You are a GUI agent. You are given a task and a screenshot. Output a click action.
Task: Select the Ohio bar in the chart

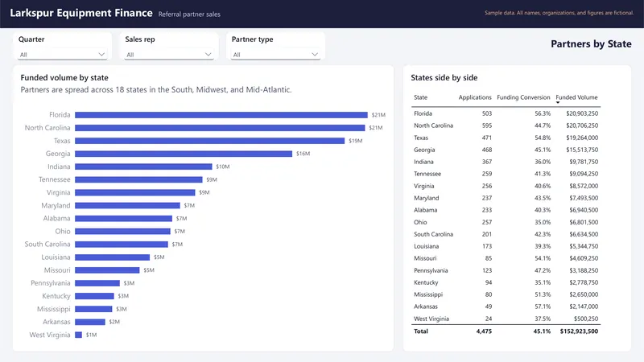point(122,231)
